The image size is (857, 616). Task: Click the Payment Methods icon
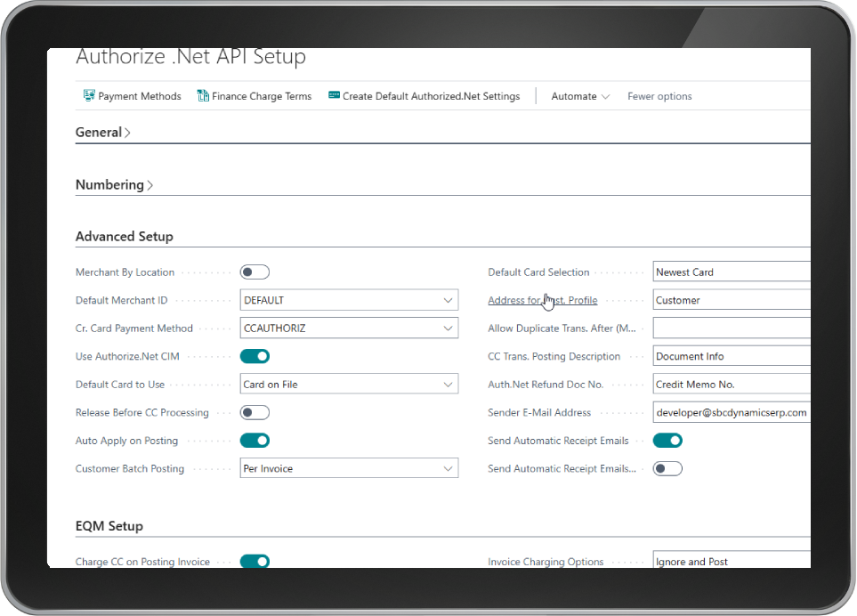tap(89, 95)
